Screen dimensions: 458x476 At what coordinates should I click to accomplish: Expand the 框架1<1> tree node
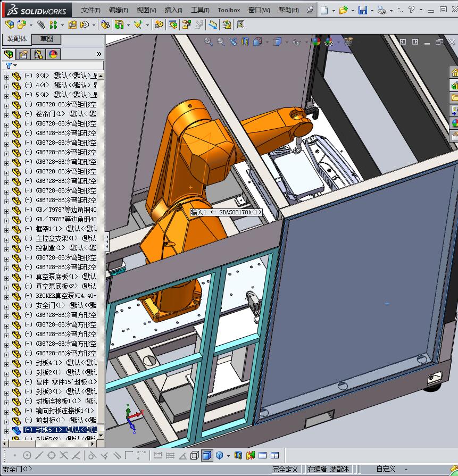coord(6,230)
